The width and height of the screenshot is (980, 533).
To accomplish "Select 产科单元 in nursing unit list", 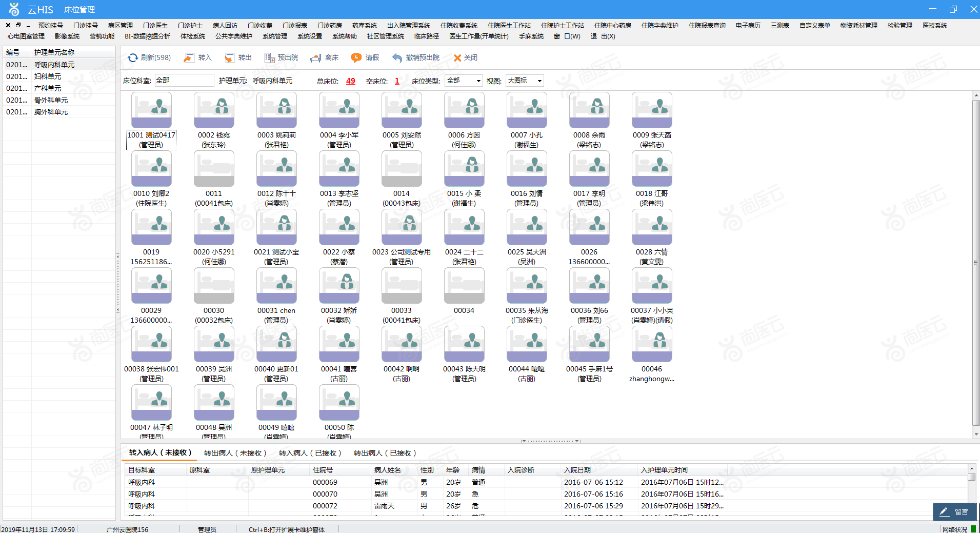I will [59, 88].
